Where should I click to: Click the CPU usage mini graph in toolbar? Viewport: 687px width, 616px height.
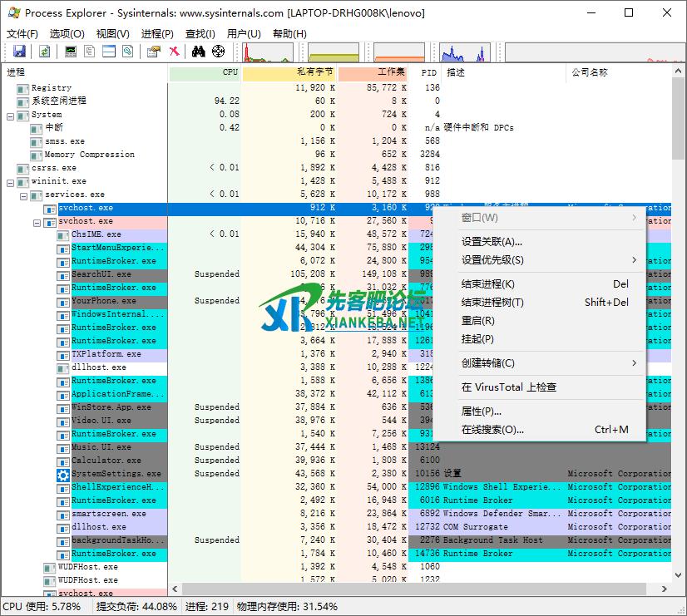coord(266,52)
